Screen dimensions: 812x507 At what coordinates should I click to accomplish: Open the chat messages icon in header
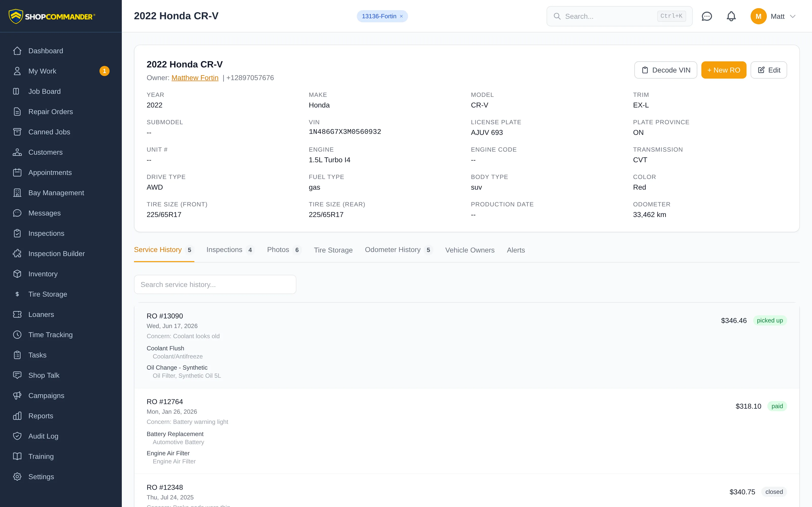(x=707, y=16)
